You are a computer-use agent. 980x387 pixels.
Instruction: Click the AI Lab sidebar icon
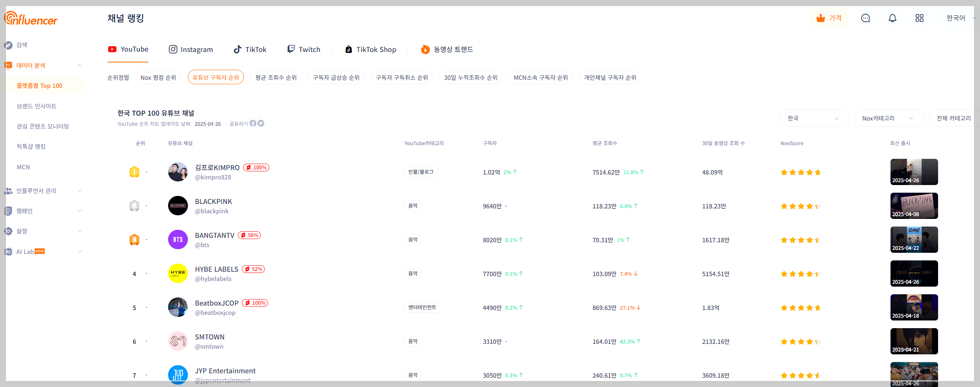point(8,252)
